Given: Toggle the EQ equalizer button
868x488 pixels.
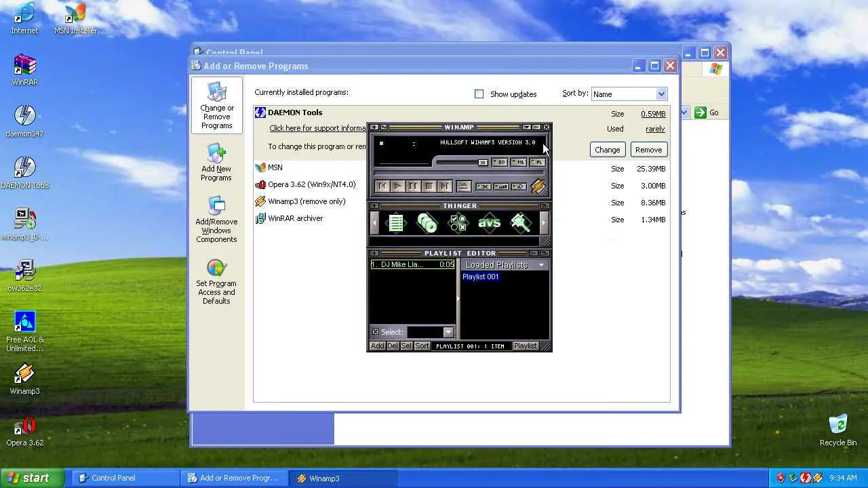Looking at the screenshot, I should coord(499,163).
